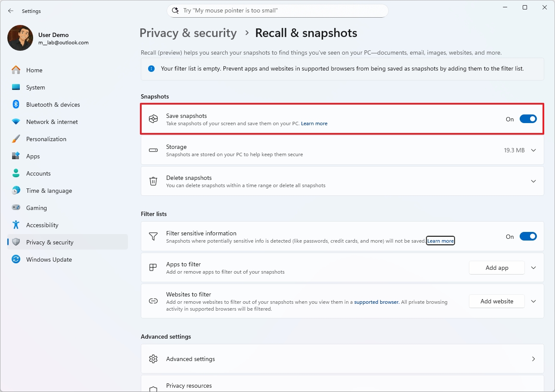Select the Windows Update icon
The height and width of the screenshot is (392, 555).
16,259
